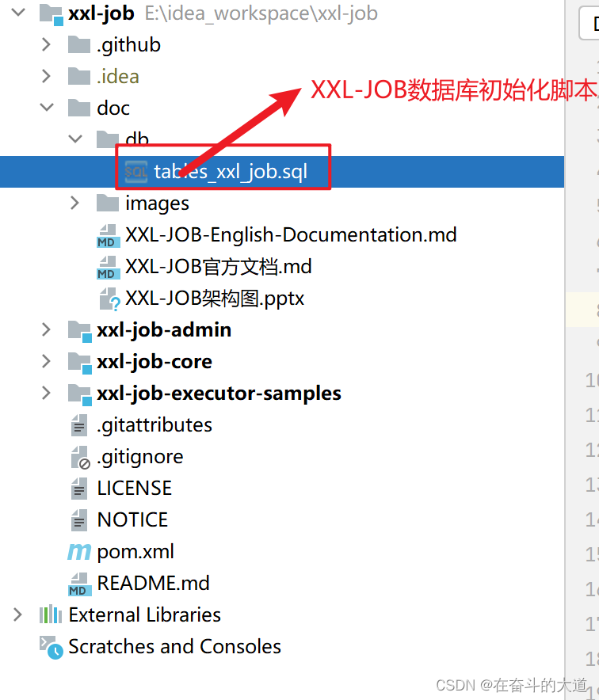Click the unknown file icon of XXL-JOB架构图.pptx

coord(109,299)
